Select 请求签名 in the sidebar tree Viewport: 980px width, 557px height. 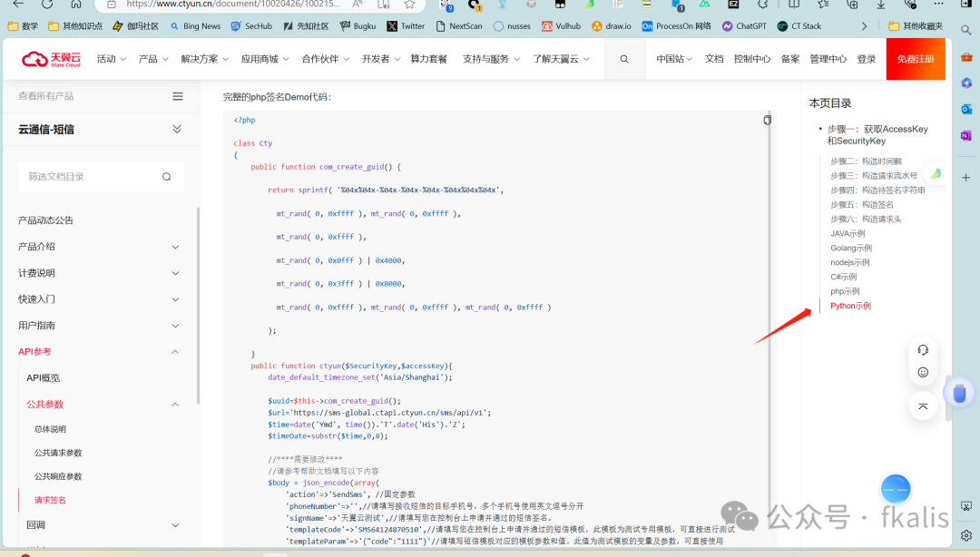click(50, 500)
